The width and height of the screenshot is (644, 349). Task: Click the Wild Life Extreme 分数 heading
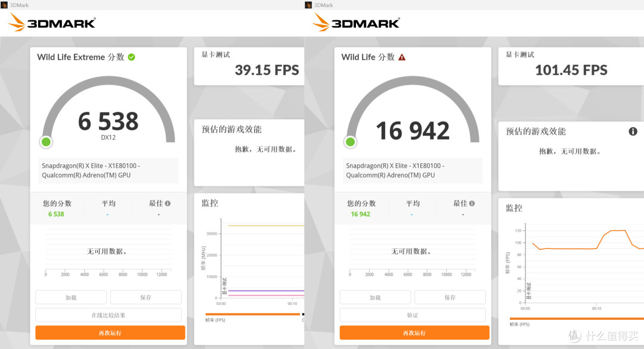(x=80, y=57)
